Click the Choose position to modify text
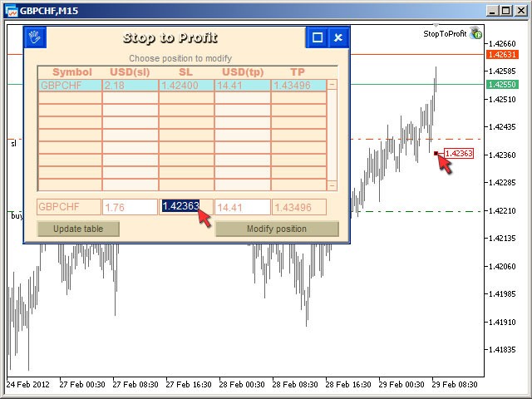532x399 pixels. tap(180, 58)
